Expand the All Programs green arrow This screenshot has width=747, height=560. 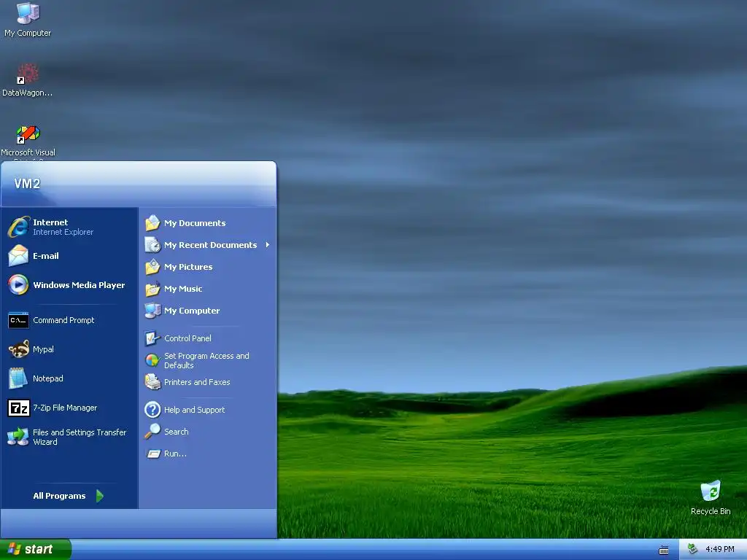point(99,496)
